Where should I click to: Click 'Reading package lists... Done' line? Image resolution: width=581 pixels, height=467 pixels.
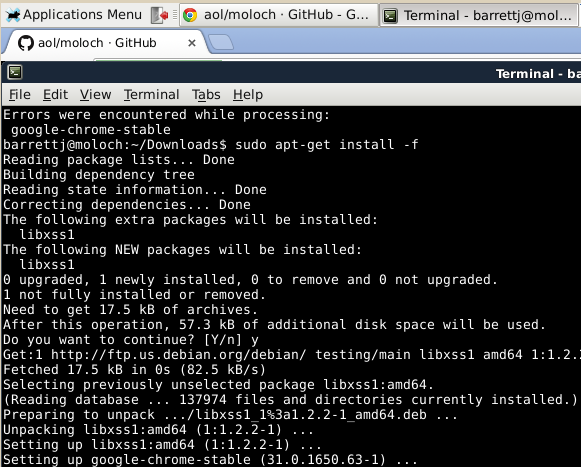point(119,159)
